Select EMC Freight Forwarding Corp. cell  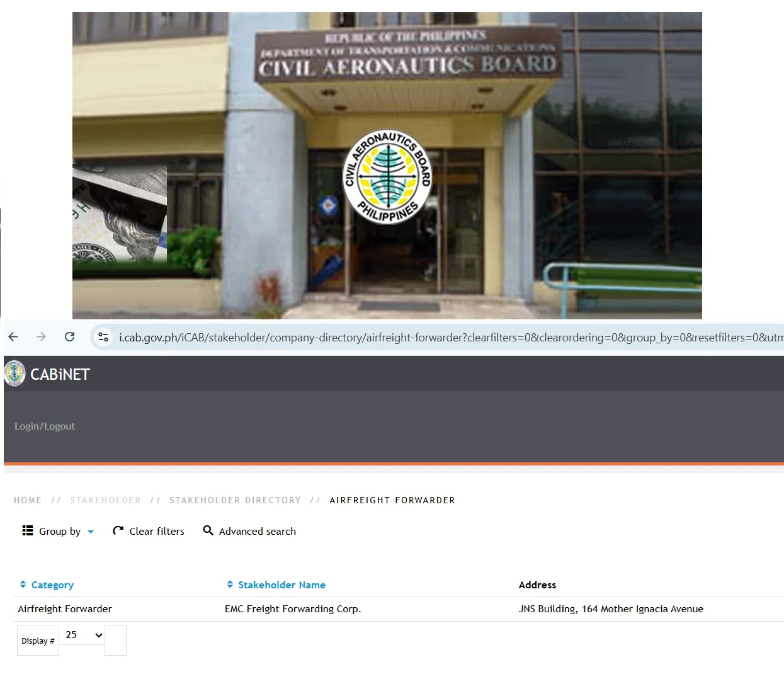point(293,608)
